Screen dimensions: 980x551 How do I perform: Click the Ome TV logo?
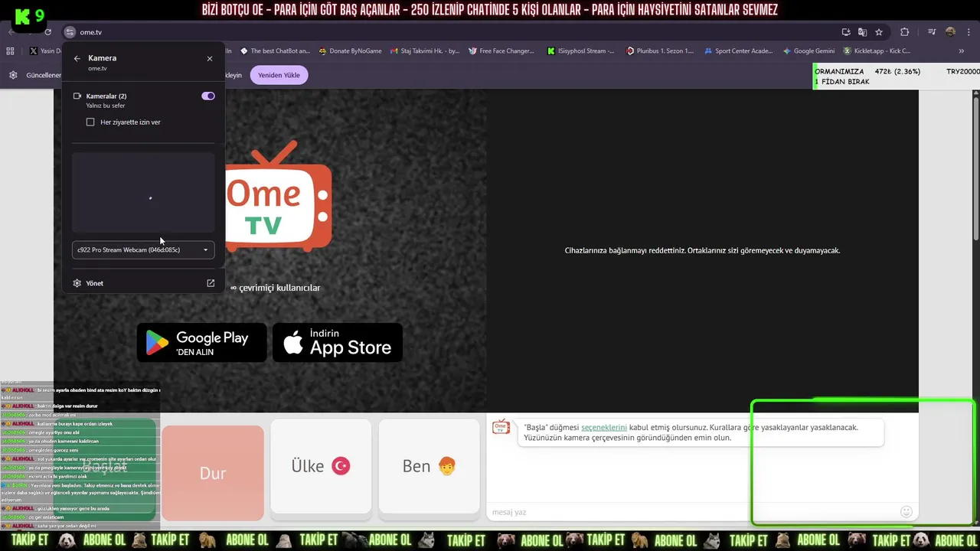(279, 196)
